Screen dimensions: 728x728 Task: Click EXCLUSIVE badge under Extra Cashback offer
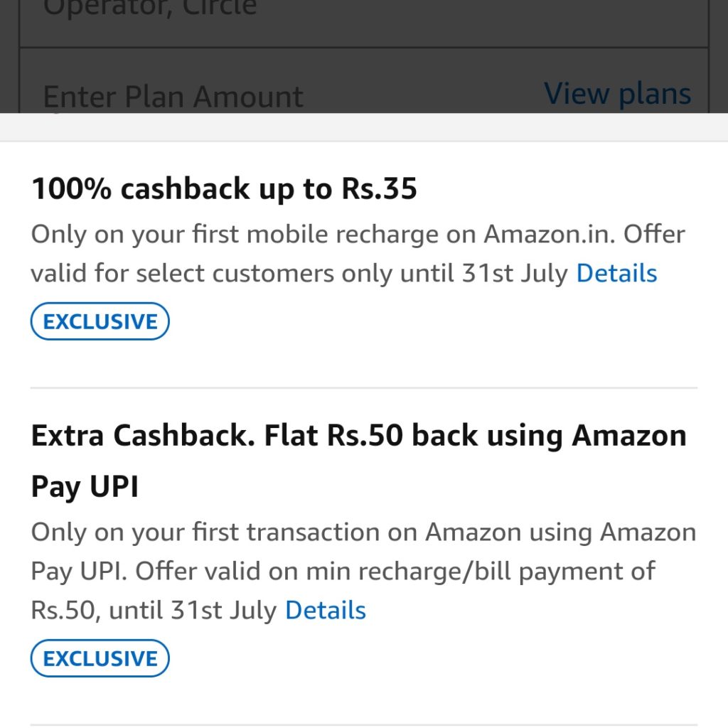pos(100,658)
